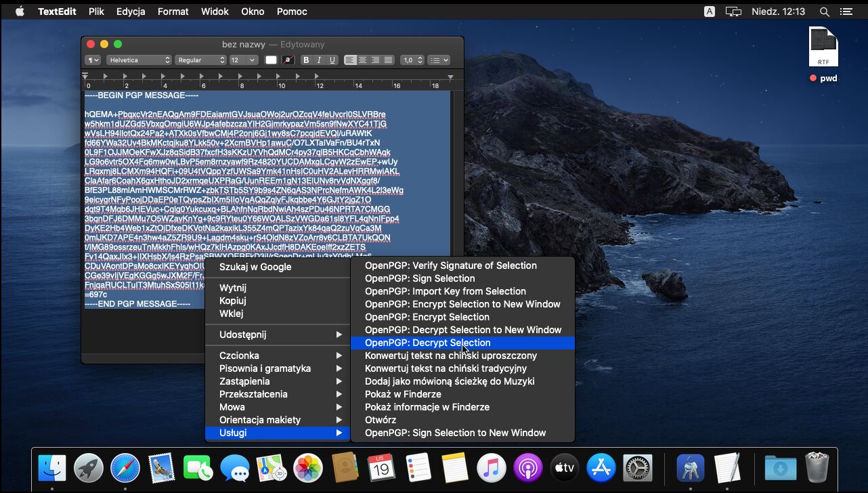Open the font size 12 dropdown
This screenshot has width=868, height=493.
click(243, 60)
